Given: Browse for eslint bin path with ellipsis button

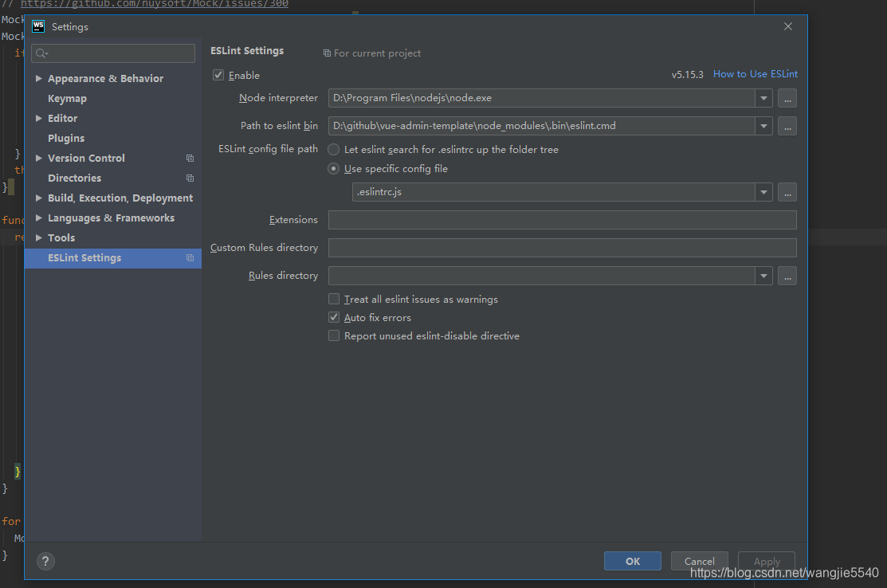Looking at the screenshot, I should click(x=787, y=126).
